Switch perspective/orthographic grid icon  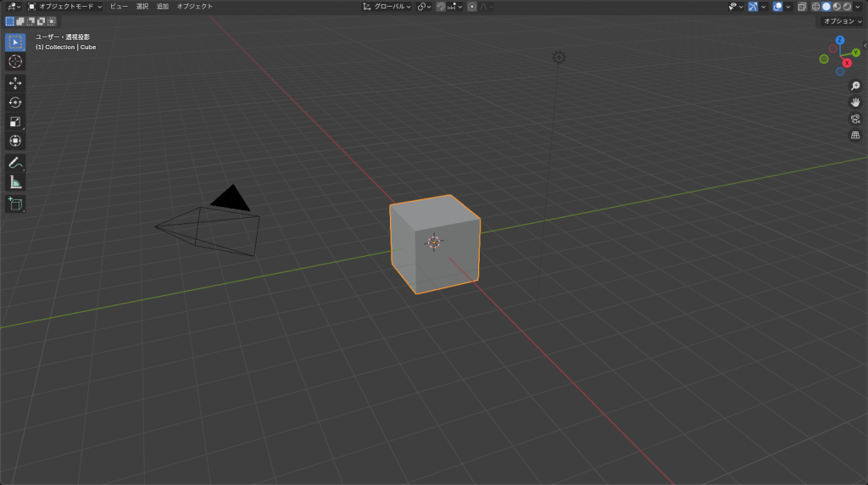pyautogui.click(x=855, y=135)
